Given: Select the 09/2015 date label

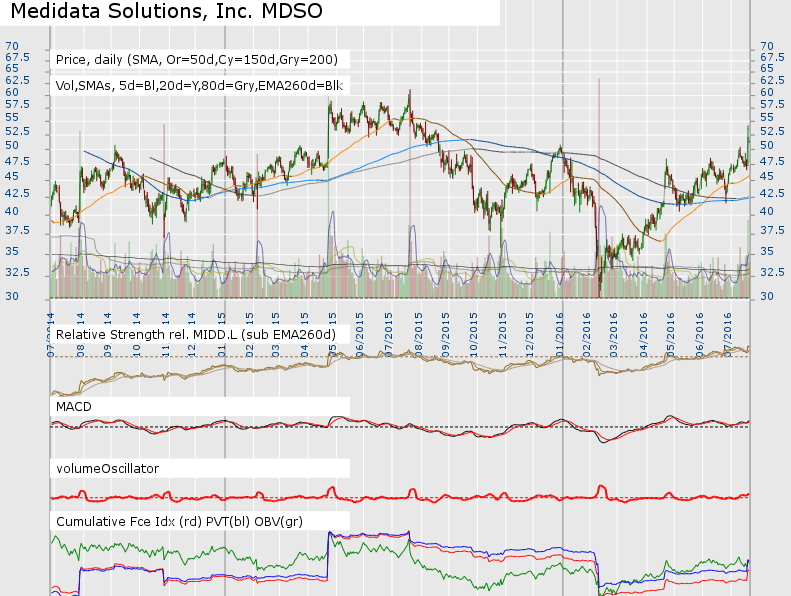Looking at the screenshot, I should point(445,336).
